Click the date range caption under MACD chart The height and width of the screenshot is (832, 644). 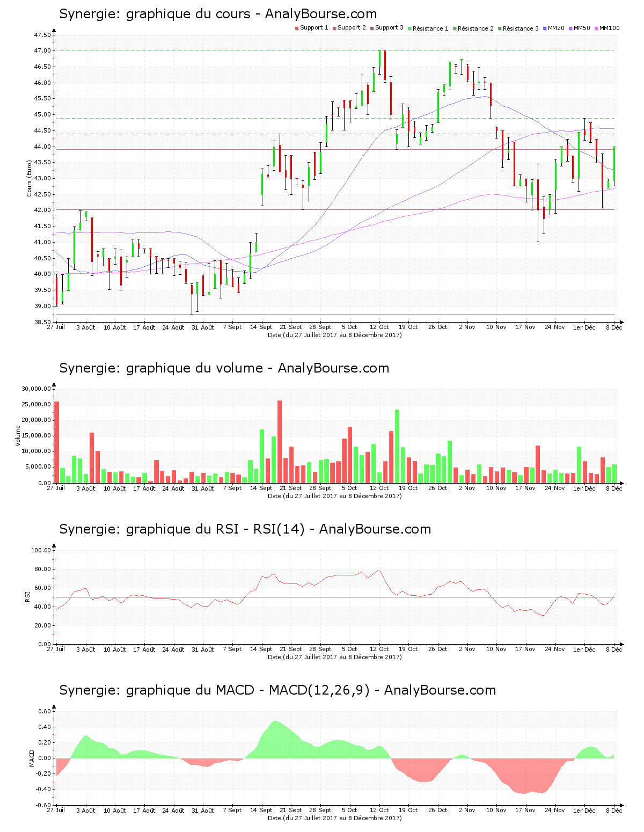pyautogui.click(x=335, y=818)
